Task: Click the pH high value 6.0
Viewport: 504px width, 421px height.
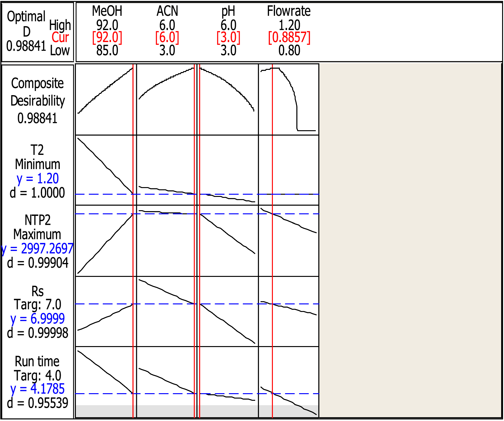Action: click(228, 25)
